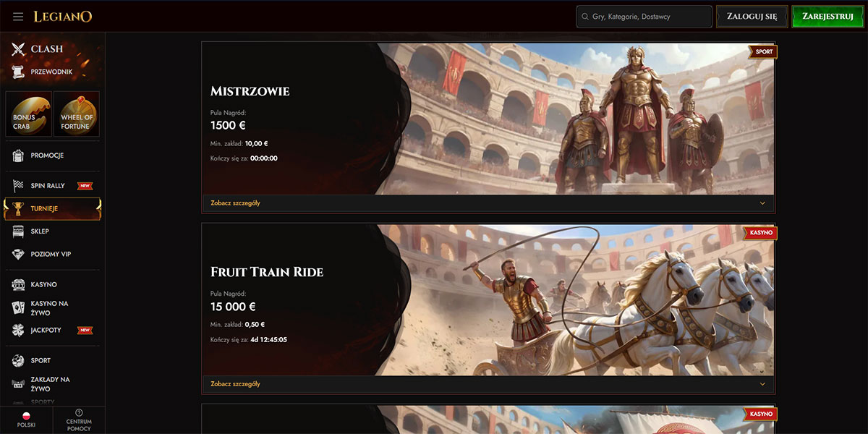The height and width of the screenshot is (434, 868).
Task: Change language via Polski flag
Action: click(x=26, y=416)
